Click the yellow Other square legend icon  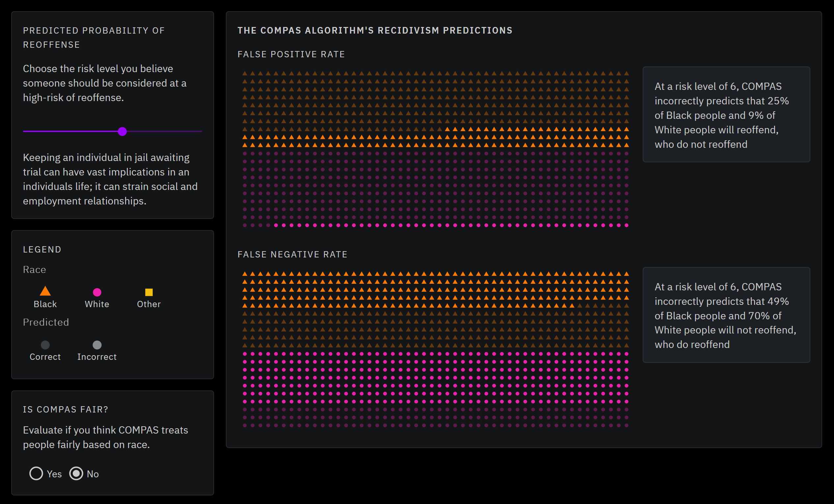point(148,292)
